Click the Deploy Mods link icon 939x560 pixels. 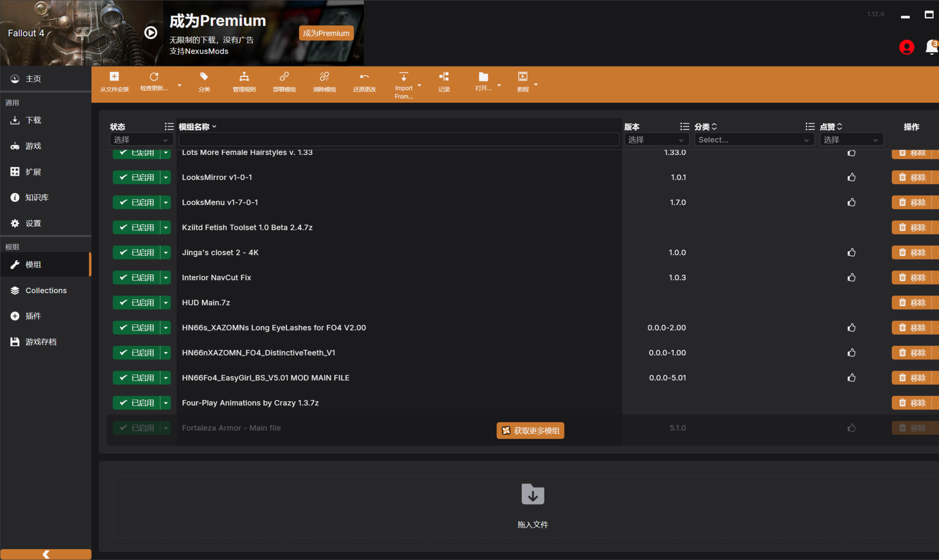coord(284,76)
